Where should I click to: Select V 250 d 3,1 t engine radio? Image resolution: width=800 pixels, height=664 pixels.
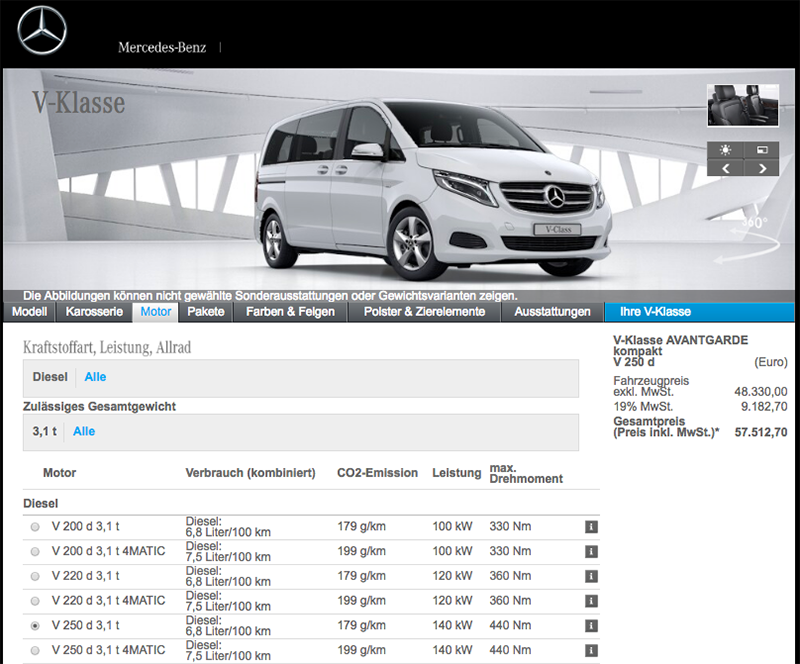(x=35, y=626)
